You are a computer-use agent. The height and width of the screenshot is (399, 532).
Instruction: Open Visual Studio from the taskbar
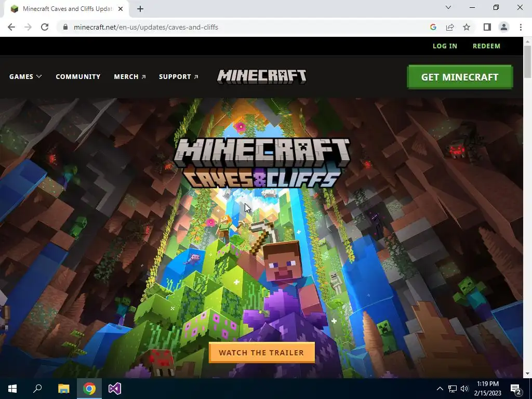[115, 389]
